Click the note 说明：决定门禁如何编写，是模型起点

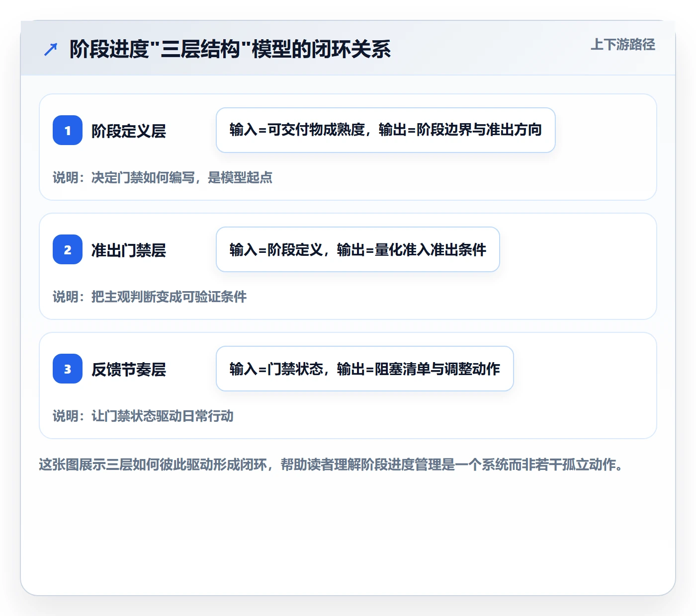163,178
